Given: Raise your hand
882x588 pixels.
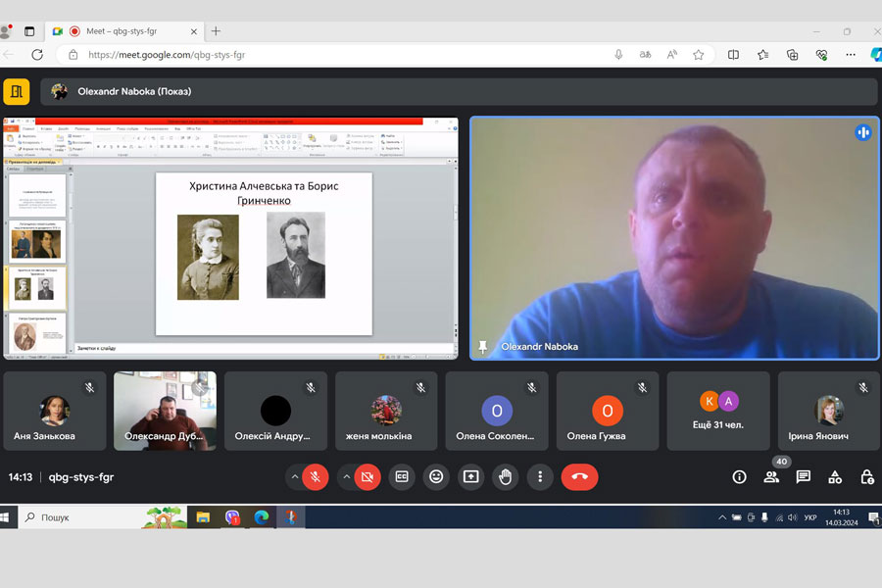Looking at the screenshot, I should pos(505,477).
